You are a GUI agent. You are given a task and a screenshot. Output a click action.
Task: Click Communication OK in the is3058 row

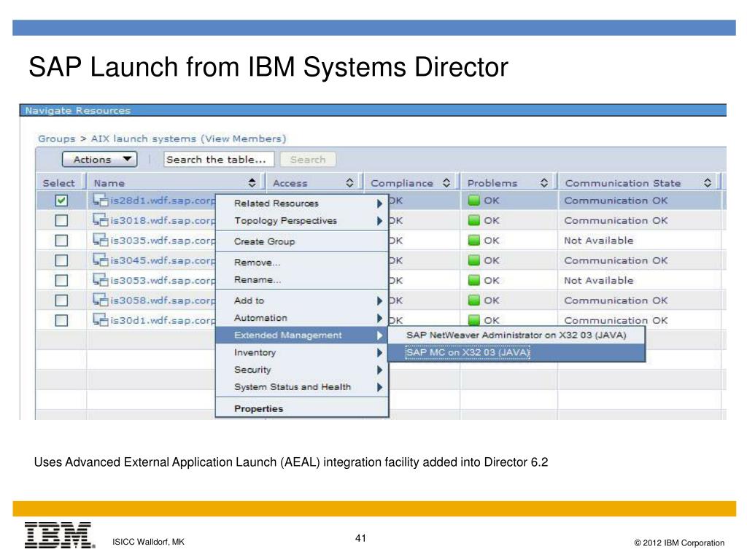coord(616,300)
